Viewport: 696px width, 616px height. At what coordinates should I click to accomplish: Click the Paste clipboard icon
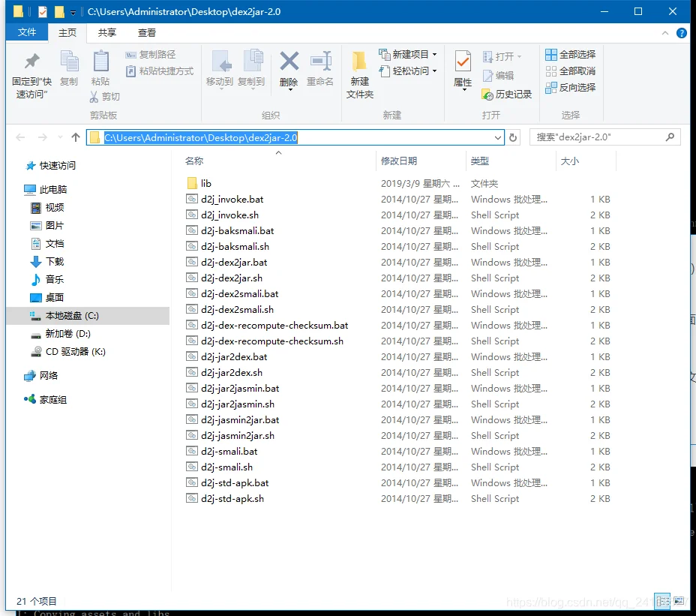100,62
